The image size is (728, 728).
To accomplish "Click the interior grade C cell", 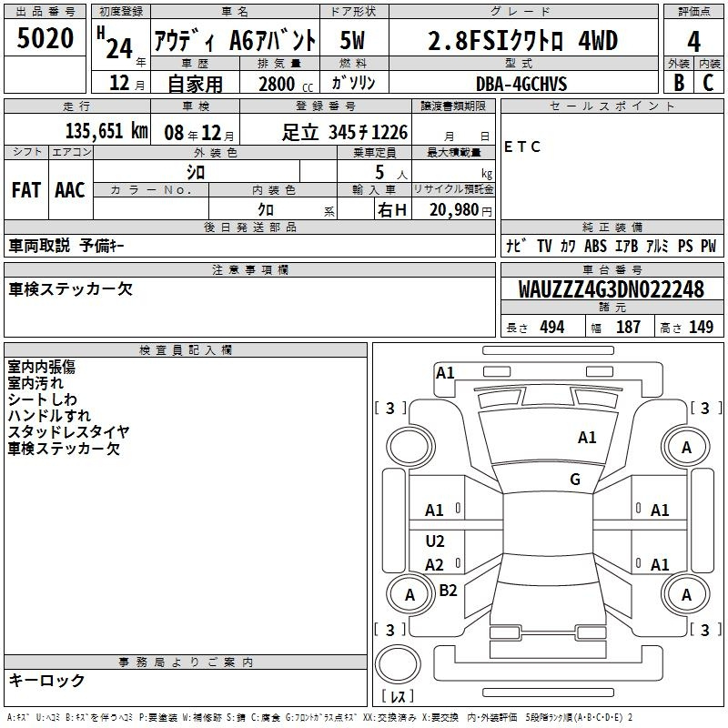I will tap(709, 82).
